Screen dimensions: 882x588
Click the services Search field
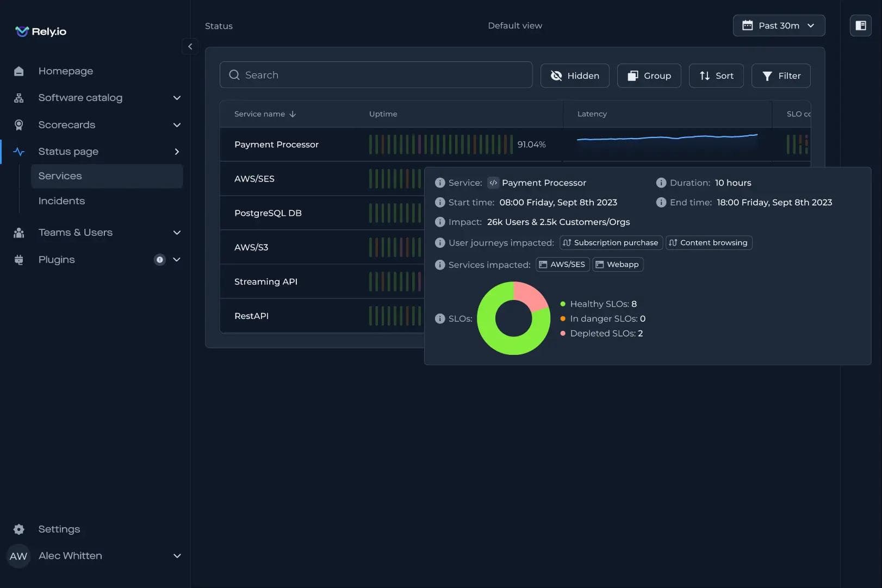(x=376, y=75)
